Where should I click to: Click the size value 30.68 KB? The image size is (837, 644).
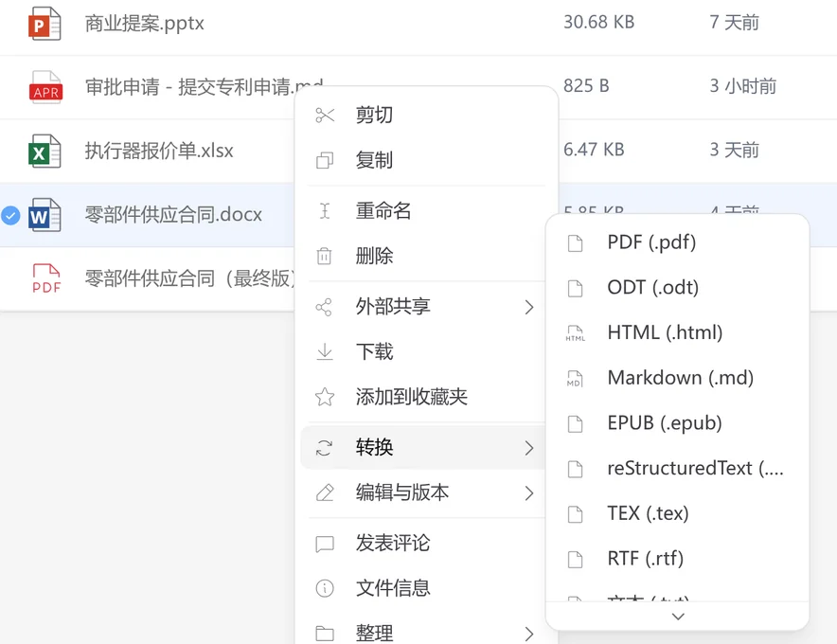click(x=599, y=23)
